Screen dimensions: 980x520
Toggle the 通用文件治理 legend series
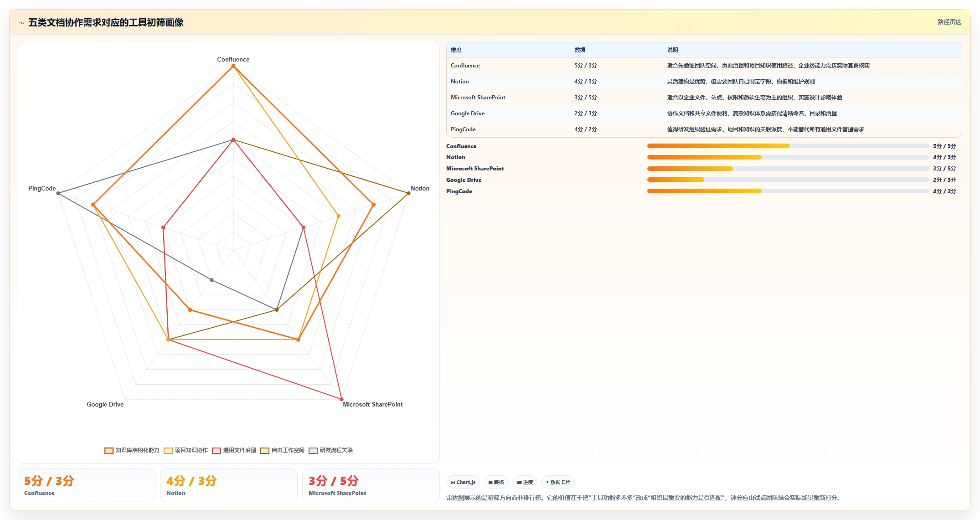tap(234, 450)
